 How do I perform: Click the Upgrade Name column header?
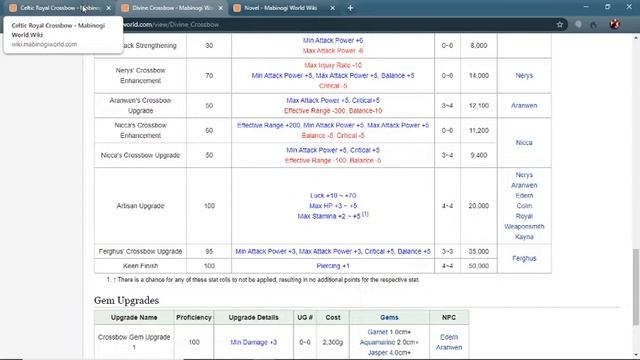pyautogui.click(x=134, y=317)
